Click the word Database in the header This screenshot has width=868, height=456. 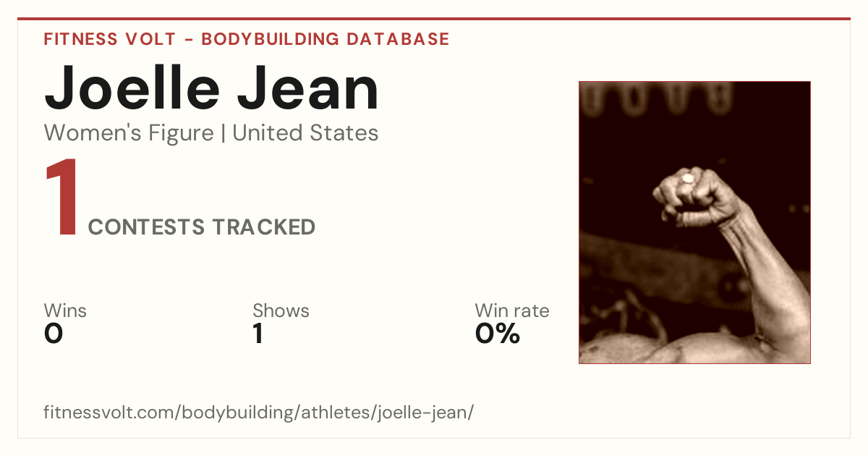pos(398,39)
